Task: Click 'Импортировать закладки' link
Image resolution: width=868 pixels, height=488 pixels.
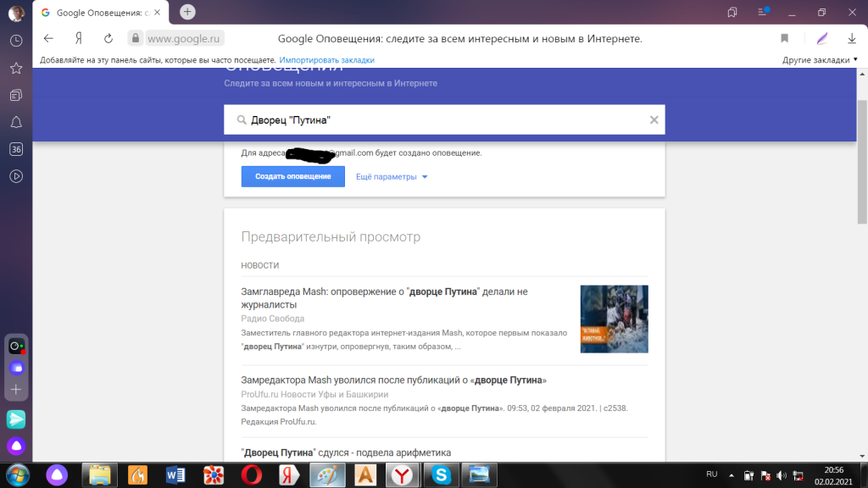Action: (326, 60)
